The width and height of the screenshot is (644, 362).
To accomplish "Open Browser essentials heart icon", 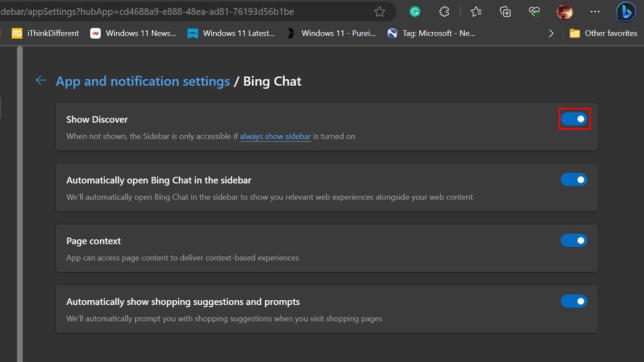I will (534, 11).
